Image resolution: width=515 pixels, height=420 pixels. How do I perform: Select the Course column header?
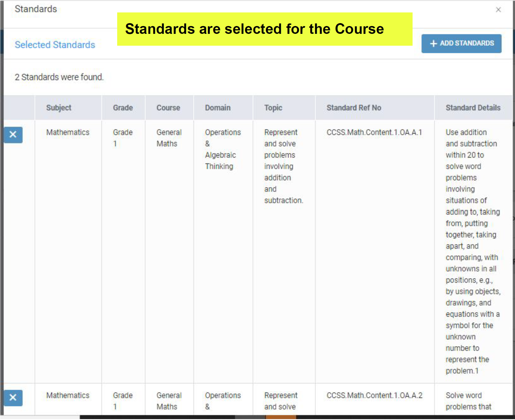(168, 108)
